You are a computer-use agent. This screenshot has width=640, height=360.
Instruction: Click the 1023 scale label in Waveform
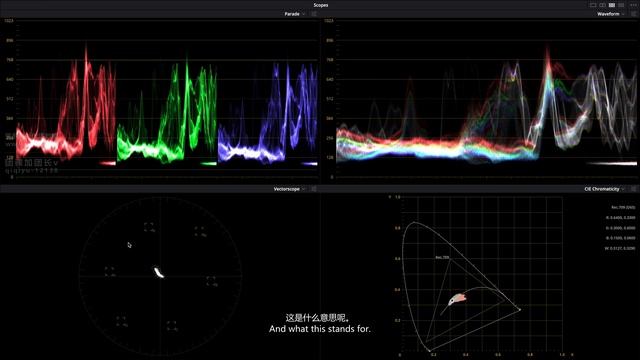(x=329, y=20)
